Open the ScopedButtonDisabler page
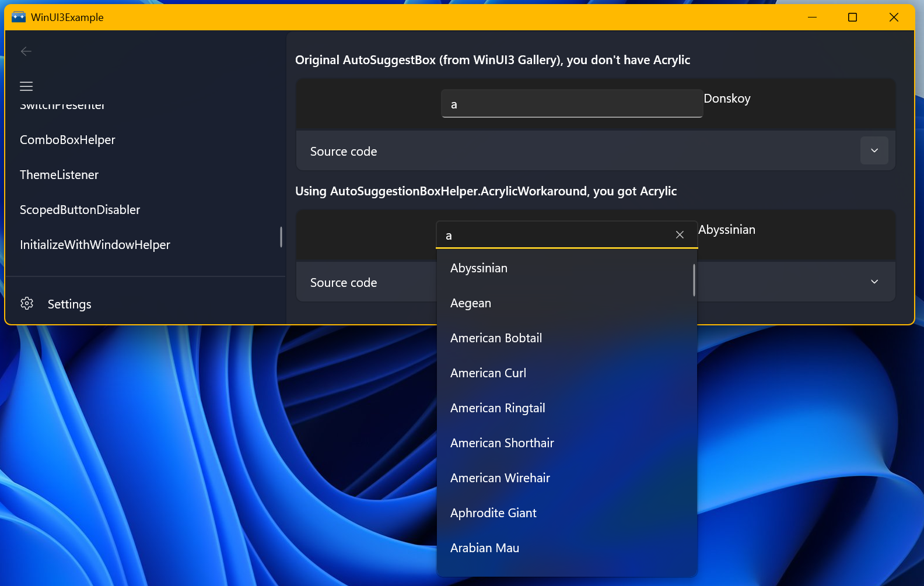The image size is (924, 586). pyautogui.click(x=80, y=210)
